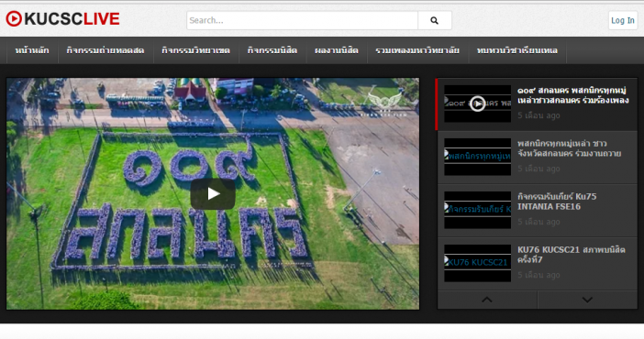644x339 pixels.
Task: Open the ทบทวนวิชาเรียนเทเล menu item
Action: [517, 50]
